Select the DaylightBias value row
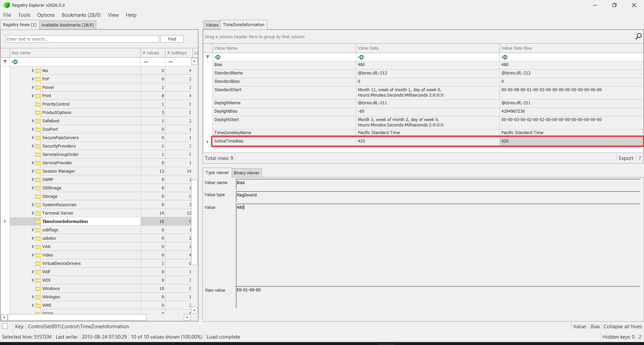The image size is (644, 345). pos(428,111)
